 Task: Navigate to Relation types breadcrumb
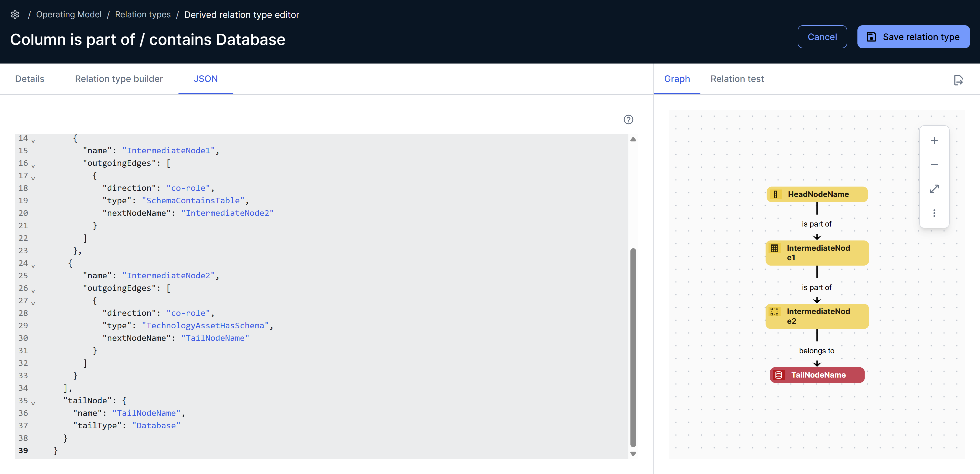(143, 15)
